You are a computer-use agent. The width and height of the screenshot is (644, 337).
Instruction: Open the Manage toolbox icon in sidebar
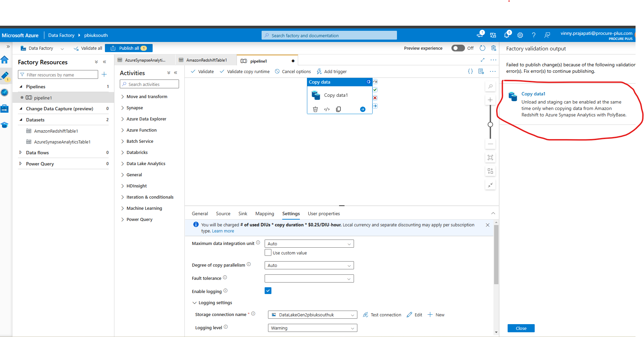click(5, 109)
